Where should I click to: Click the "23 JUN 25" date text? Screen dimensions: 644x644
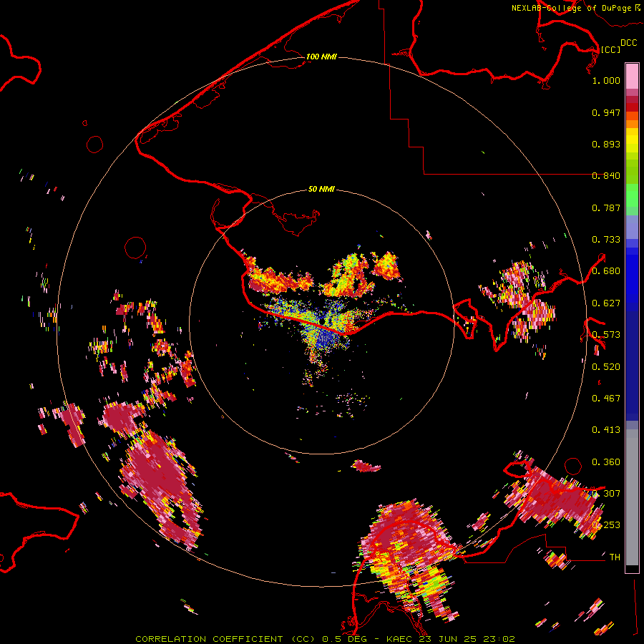[x=448, y=639]
